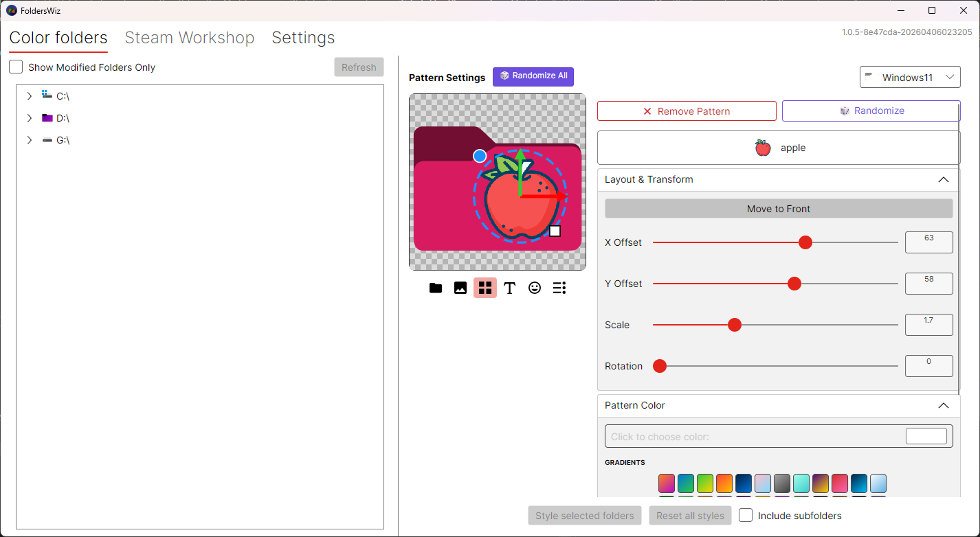Screen dimensions: 980x537
Task: Switch to the Steam Workshop tab
Action: [x=190, y=38]
